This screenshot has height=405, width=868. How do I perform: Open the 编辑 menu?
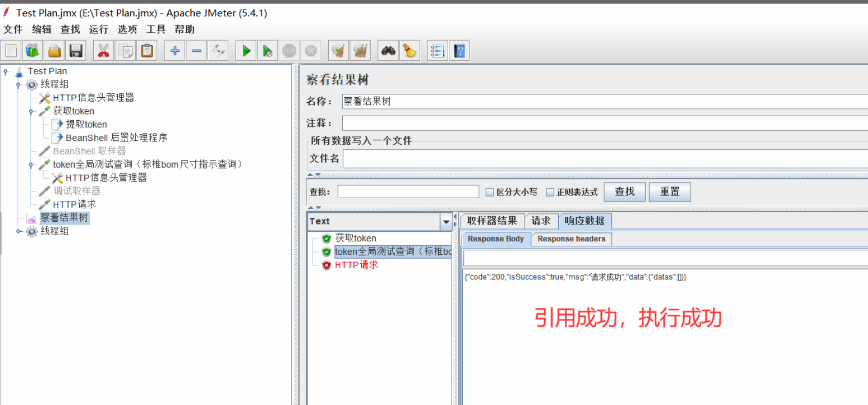click(x=42, y=30)
